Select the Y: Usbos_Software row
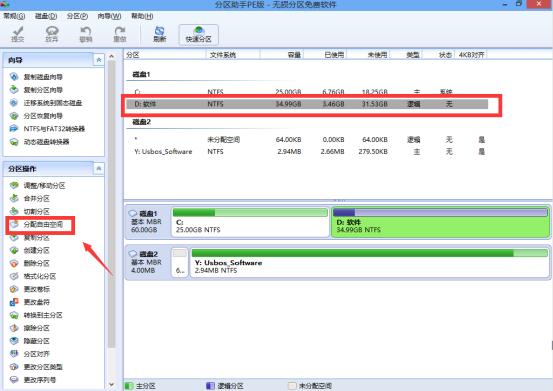553x391 pixels. [307, 152]
